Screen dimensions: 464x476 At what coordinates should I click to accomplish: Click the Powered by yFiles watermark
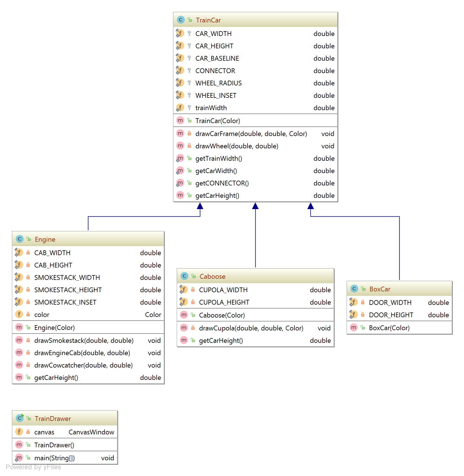[33, 467]
